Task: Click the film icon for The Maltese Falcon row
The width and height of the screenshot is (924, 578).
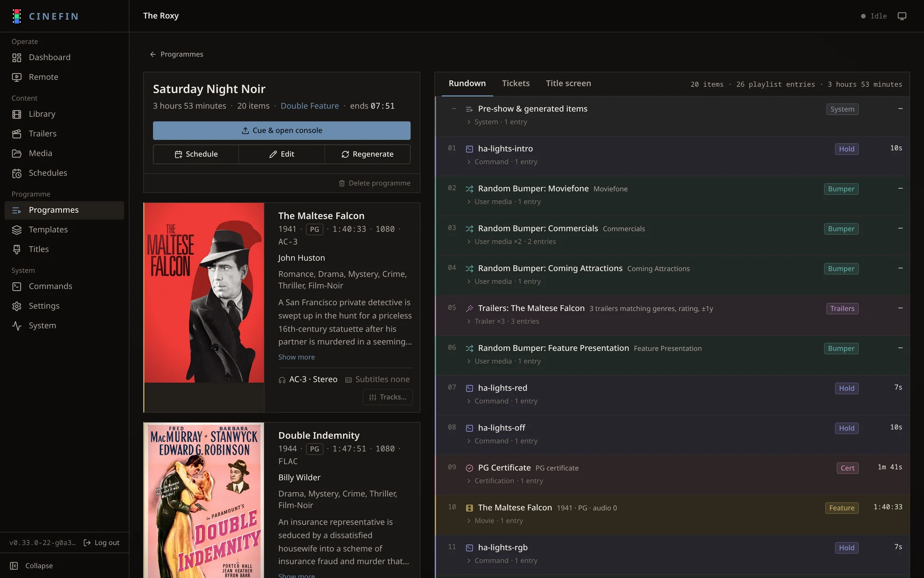Action: pyautogui.click(x=469, y=508)
